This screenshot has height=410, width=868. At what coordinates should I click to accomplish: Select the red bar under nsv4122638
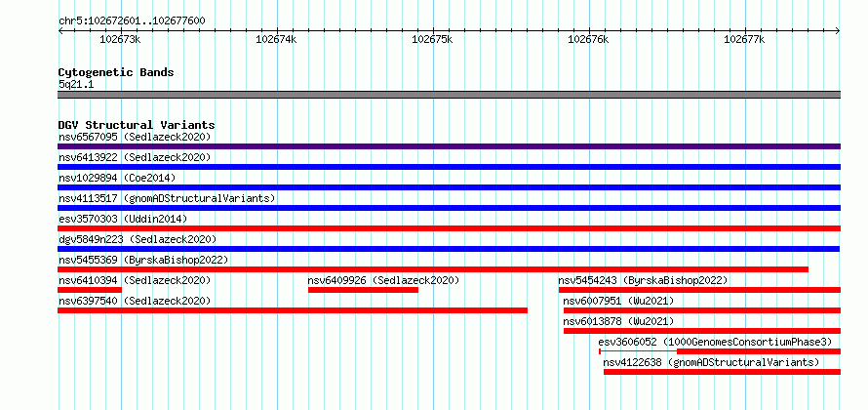[x=722, y=372]
